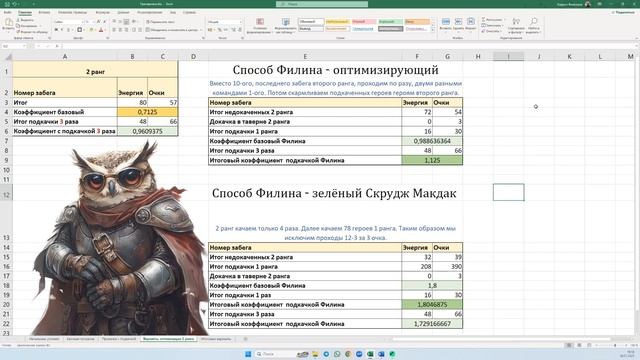
Task: Click the Borders icon in Font group
Action: pos(80,29)
